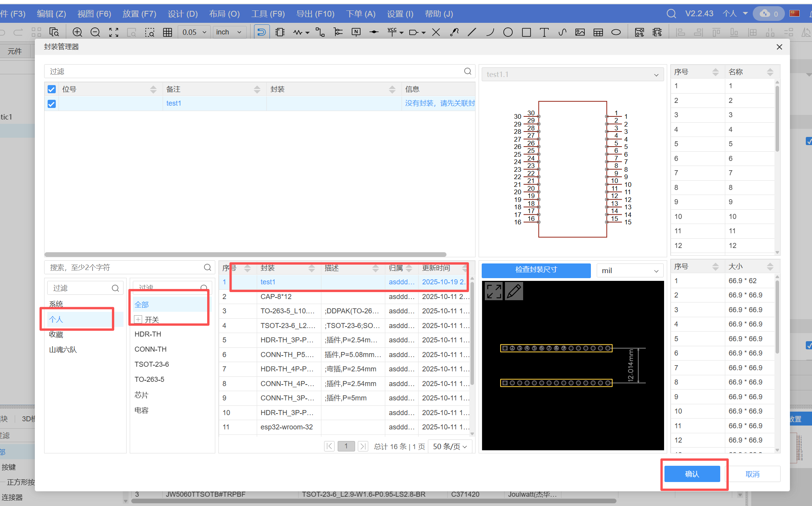Select the text tool icon

click(x=544, y=32)
